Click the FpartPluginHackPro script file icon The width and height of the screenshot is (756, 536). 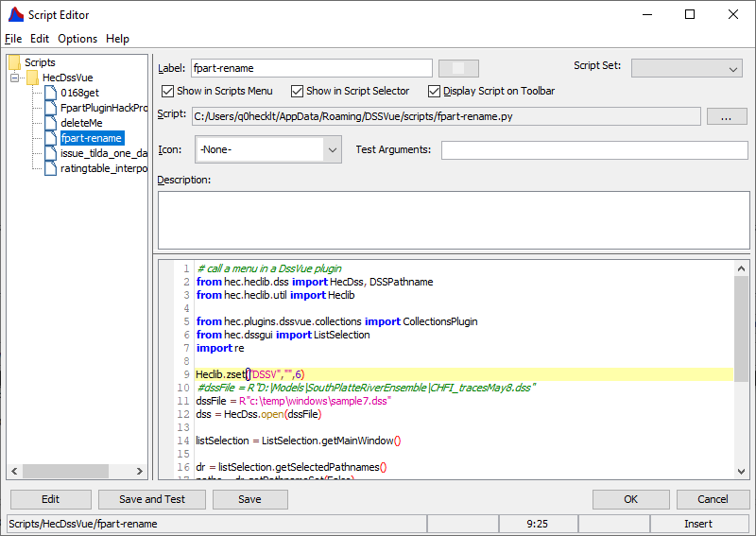pos(50,108)
